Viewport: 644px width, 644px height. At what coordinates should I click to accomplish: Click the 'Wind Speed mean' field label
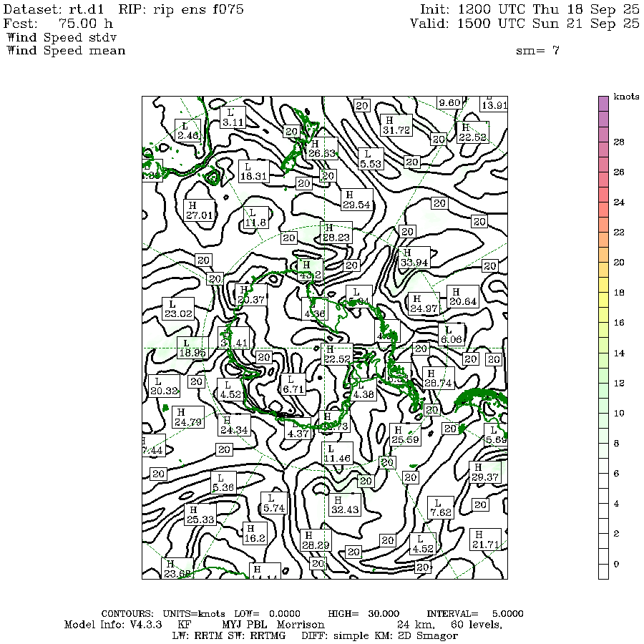pyautogui.click(x=66, y=50)
